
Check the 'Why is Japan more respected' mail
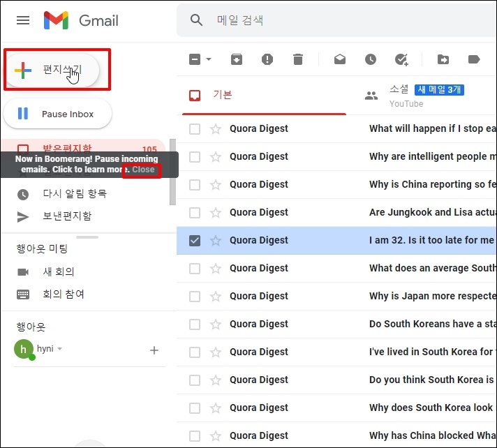195,297
